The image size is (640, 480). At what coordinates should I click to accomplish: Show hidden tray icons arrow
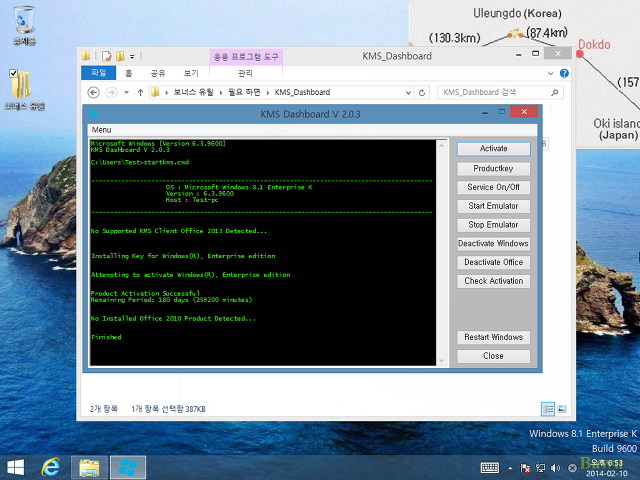click(510, 468)
